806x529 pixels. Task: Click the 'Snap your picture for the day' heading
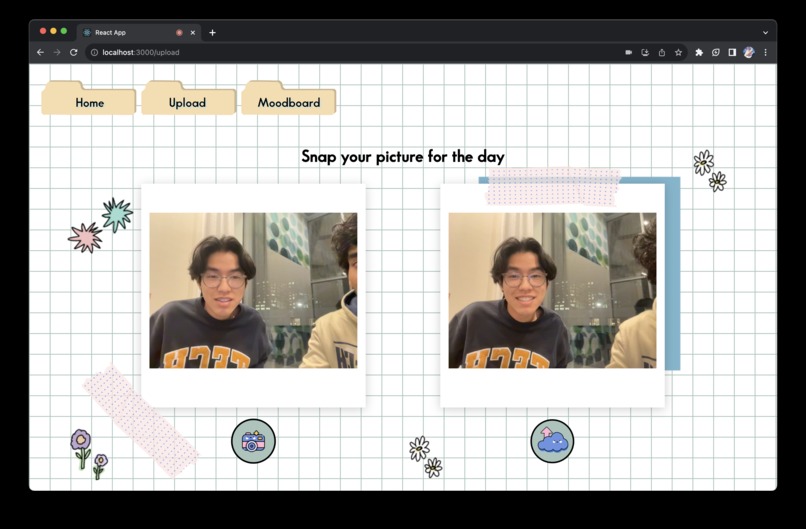point(403,156)
